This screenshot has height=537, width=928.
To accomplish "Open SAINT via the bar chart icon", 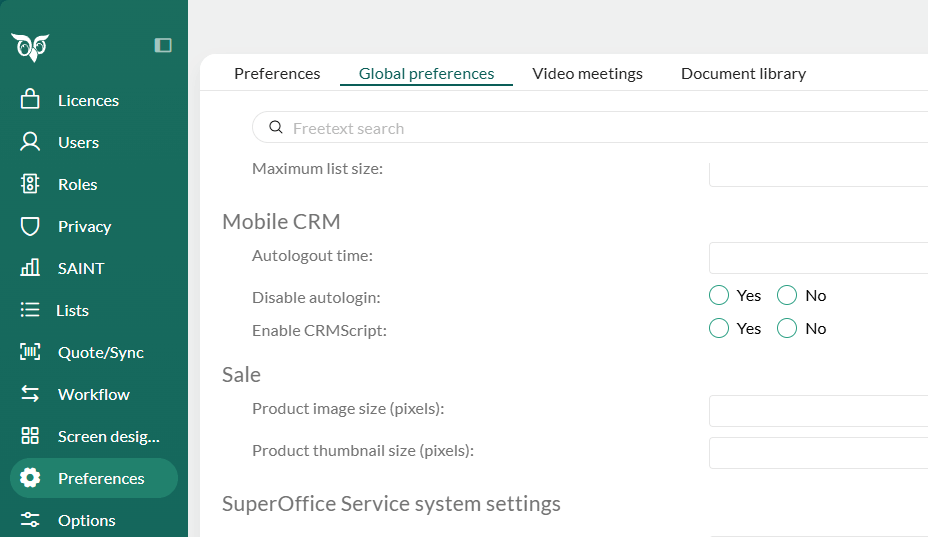I will (x=30, y=268).
